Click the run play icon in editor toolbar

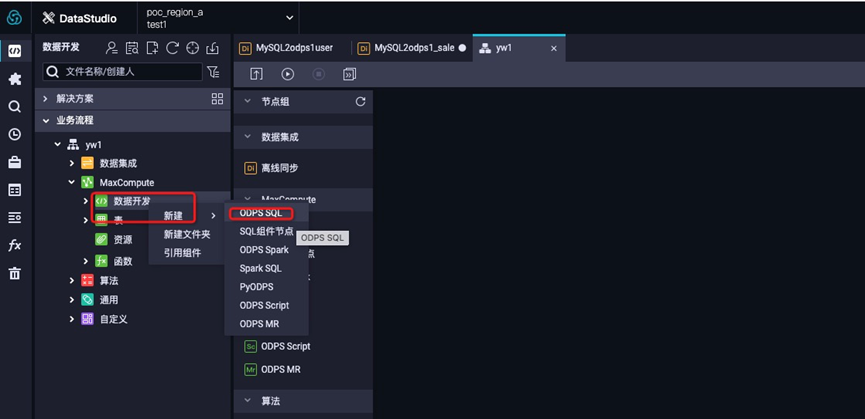click(x=287, y=74)
